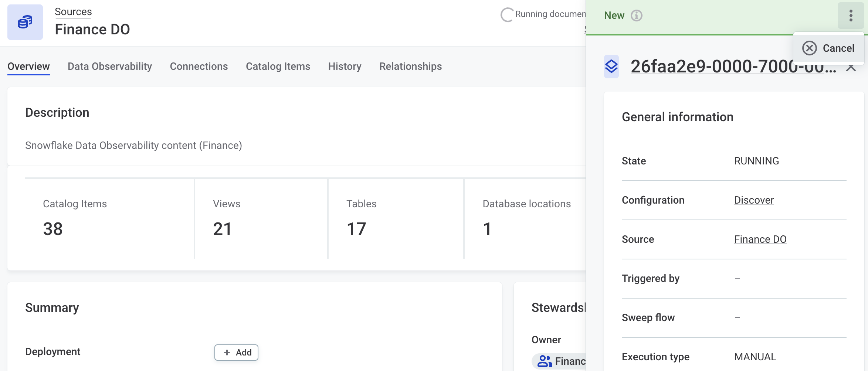Open the Discover configuration link
Image resolution: width=868 pixels, height=371 pixels.
tap(754, 200)
